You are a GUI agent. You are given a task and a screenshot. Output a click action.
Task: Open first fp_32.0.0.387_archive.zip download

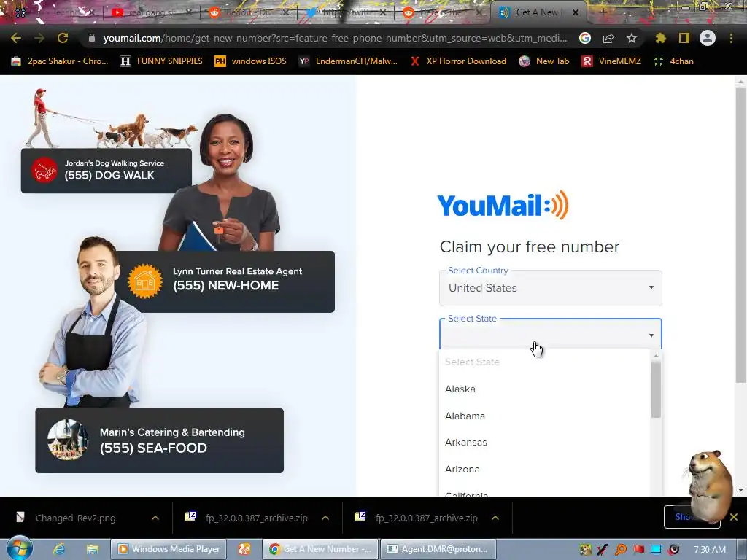click(x=257, y=518)
